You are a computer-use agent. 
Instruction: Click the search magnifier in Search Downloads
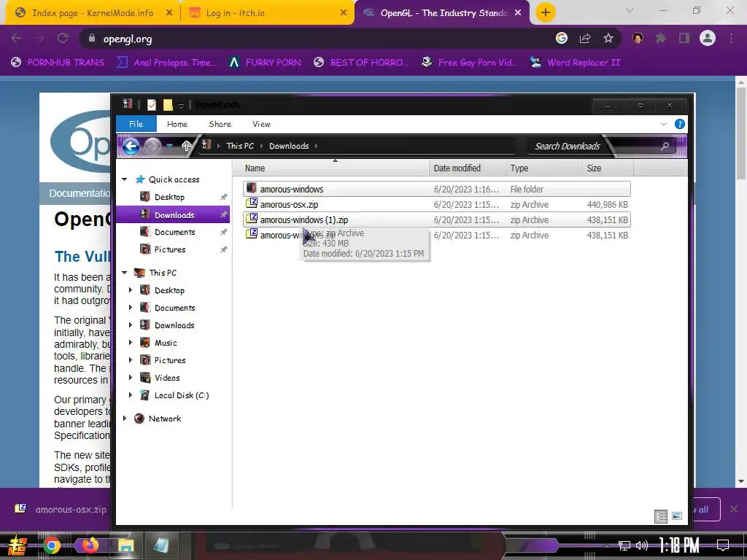tap(665, 146)
